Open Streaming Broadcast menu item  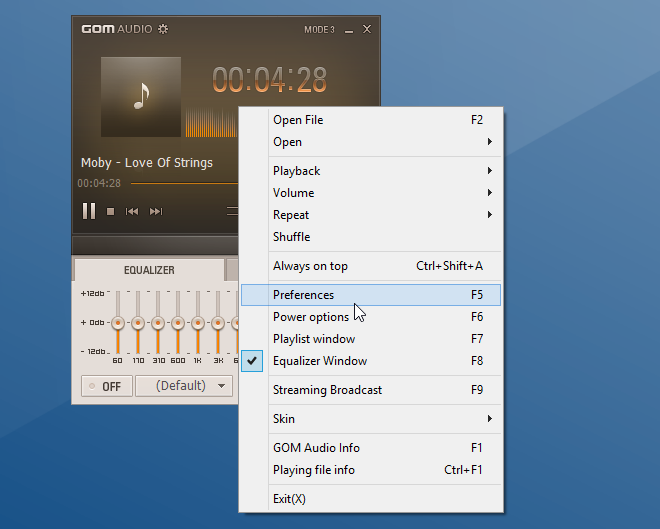pos(371,390)
